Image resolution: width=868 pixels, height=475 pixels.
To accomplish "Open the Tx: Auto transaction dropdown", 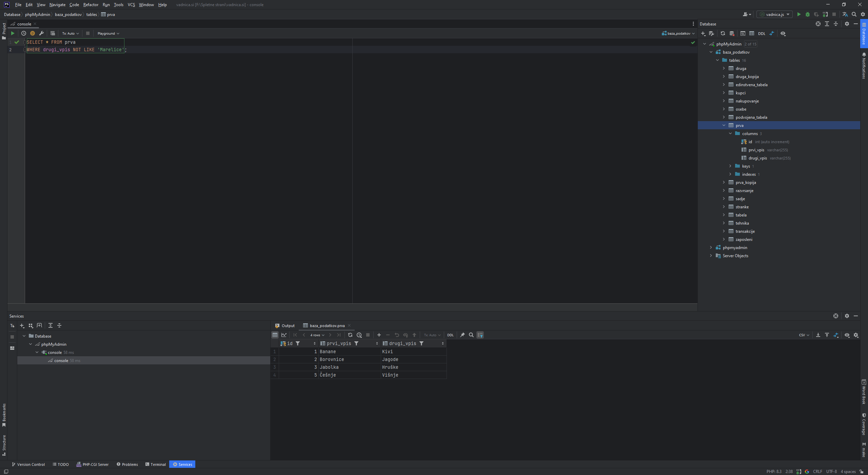I will (70, 33).
